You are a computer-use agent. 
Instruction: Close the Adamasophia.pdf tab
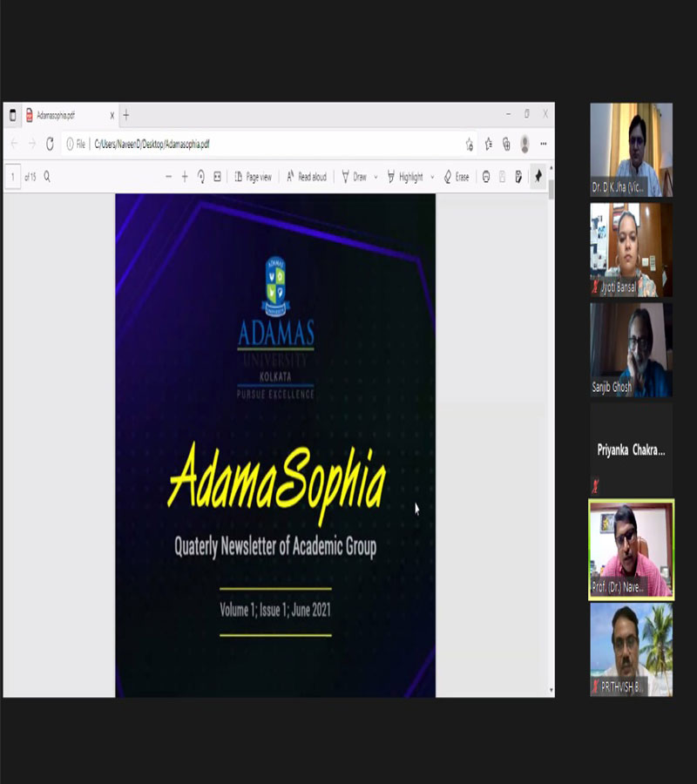[x=112, y=116]
